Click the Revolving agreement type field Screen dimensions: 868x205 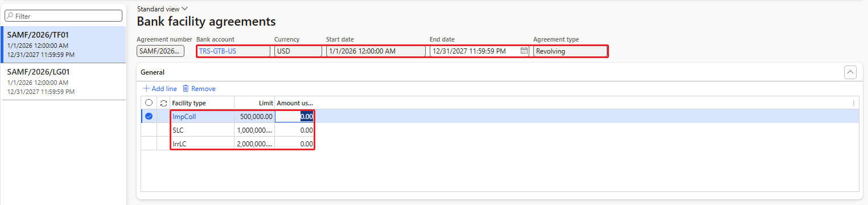[570, 51]
